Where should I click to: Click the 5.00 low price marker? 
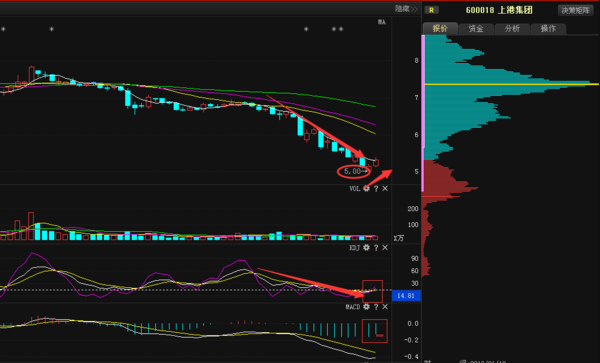tap(352, 171)
